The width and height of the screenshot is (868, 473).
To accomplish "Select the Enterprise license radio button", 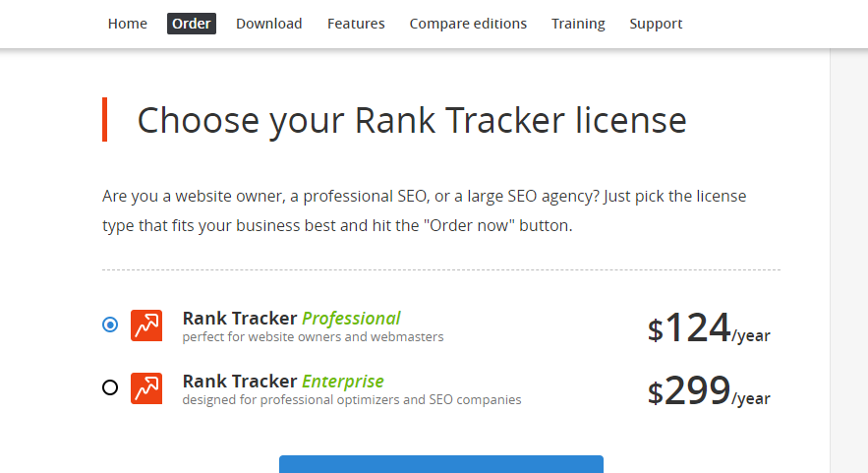I will point(110,387).
